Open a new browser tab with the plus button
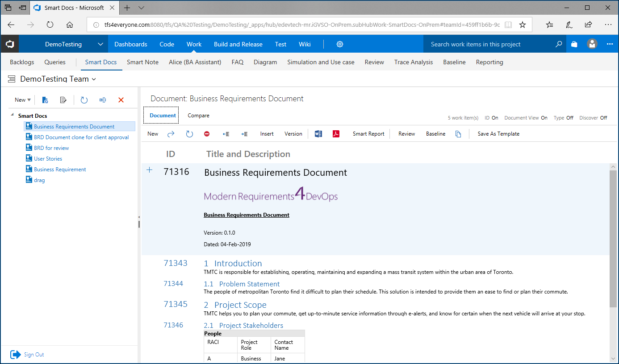This screenshot has height=364, width=619. pos(127,8)
